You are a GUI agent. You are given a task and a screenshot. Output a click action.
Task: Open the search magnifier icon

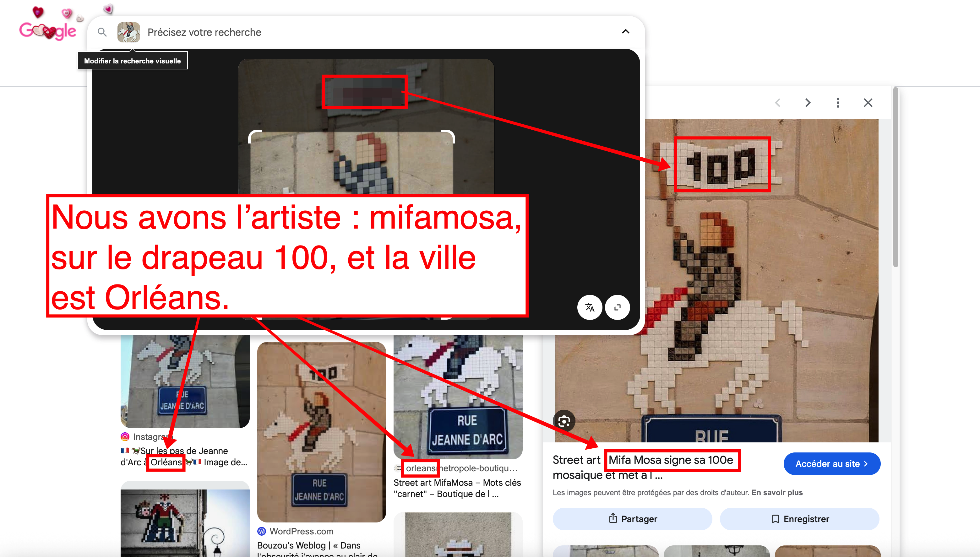pyautogui.click(x=102, y=32)
